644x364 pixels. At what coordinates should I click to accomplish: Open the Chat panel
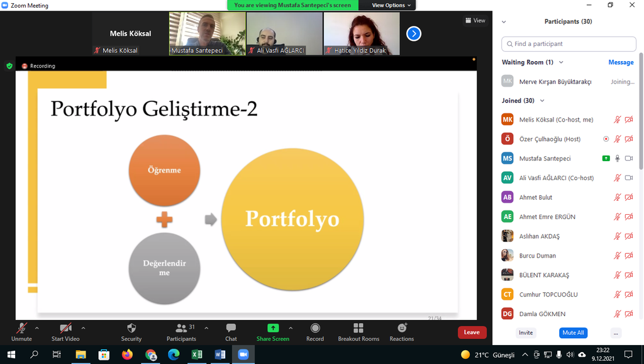[231, 329]
